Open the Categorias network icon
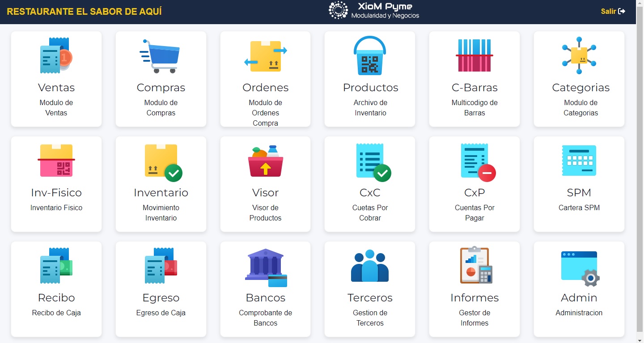 point(579,56)
